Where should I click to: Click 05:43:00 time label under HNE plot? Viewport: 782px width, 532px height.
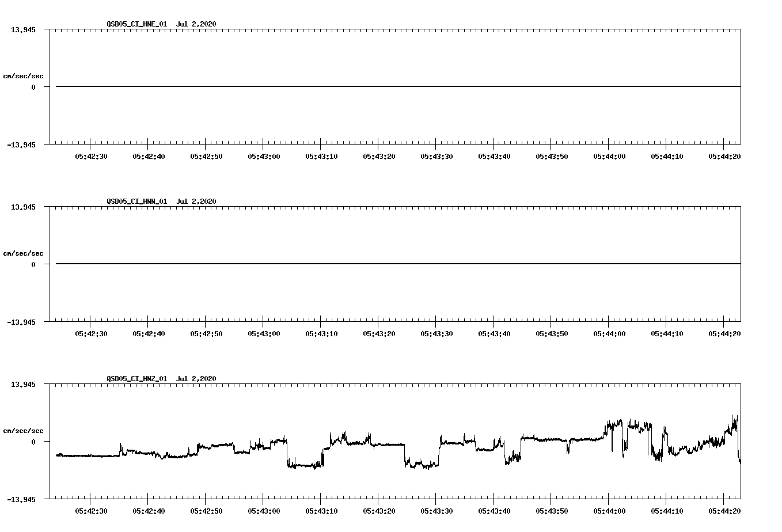pos(264,156)
